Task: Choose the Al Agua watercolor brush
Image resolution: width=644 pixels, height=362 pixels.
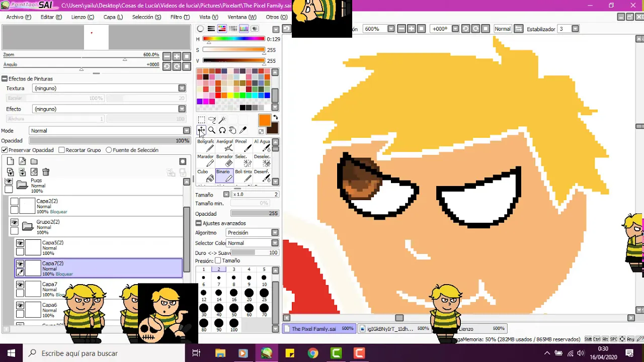Action: (262, 145)
